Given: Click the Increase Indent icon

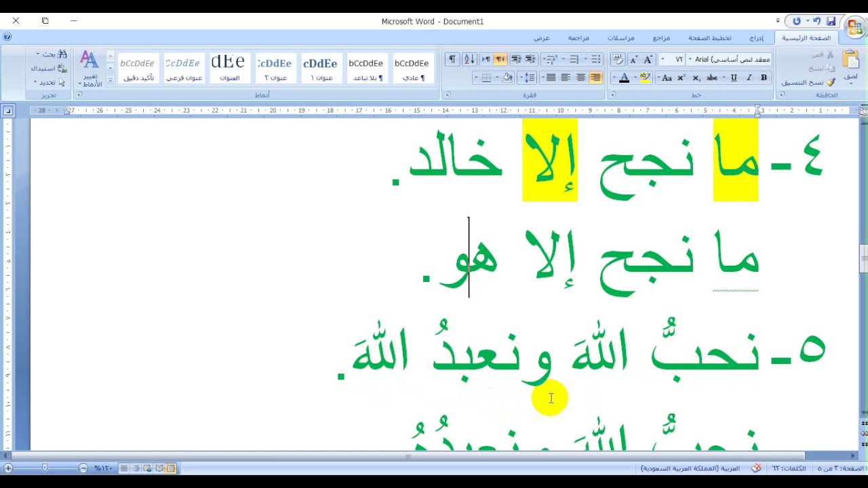Looking at the screenshot, I should click(515, 60).
